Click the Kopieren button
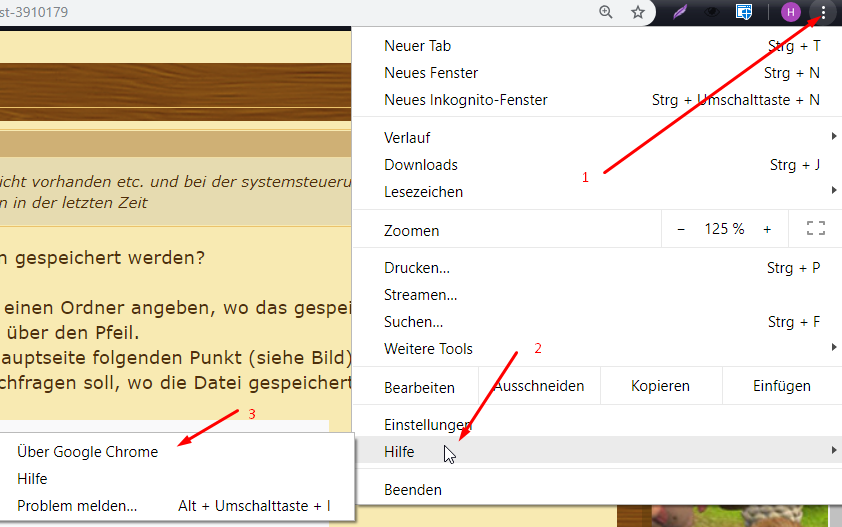This screenshot has width=842, height=527. (x=660, y=386)
